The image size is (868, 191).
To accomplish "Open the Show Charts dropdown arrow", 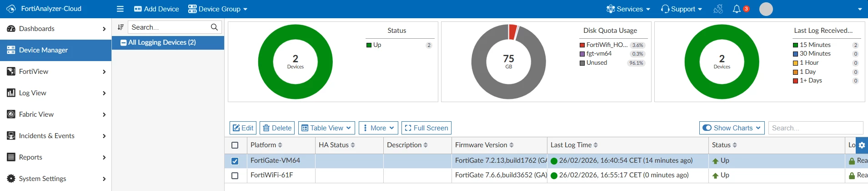I will pos(758,128).
